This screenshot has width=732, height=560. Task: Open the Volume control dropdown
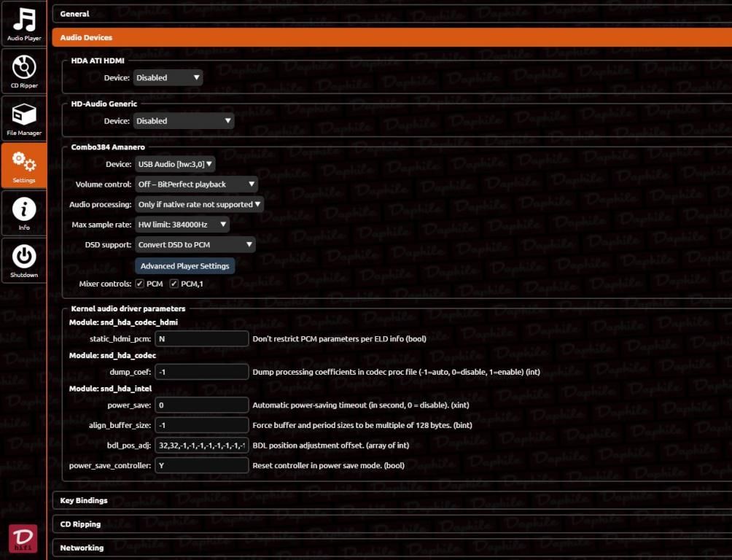tap(196, 184)
